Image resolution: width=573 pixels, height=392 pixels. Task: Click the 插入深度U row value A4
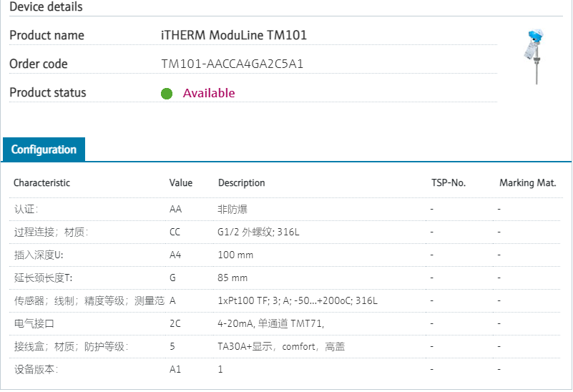[x=175, y=255]
